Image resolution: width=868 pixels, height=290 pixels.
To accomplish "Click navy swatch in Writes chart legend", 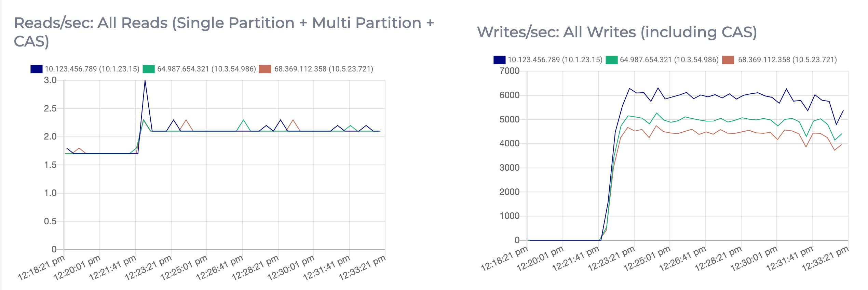I will [499, 60].
